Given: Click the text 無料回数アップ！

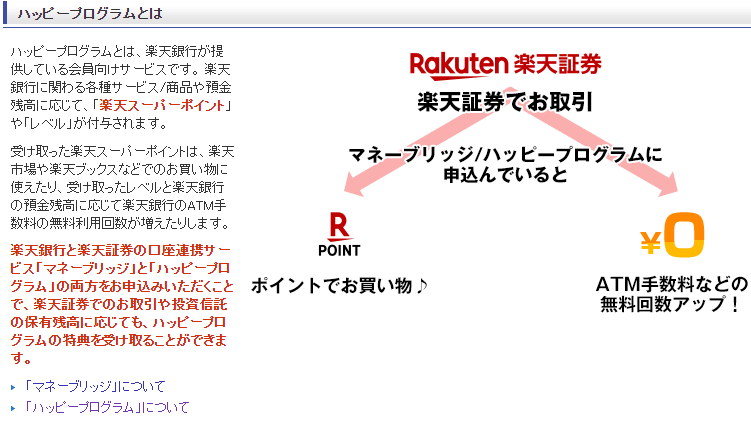Looking at the screenshot, I should point(671,305).
